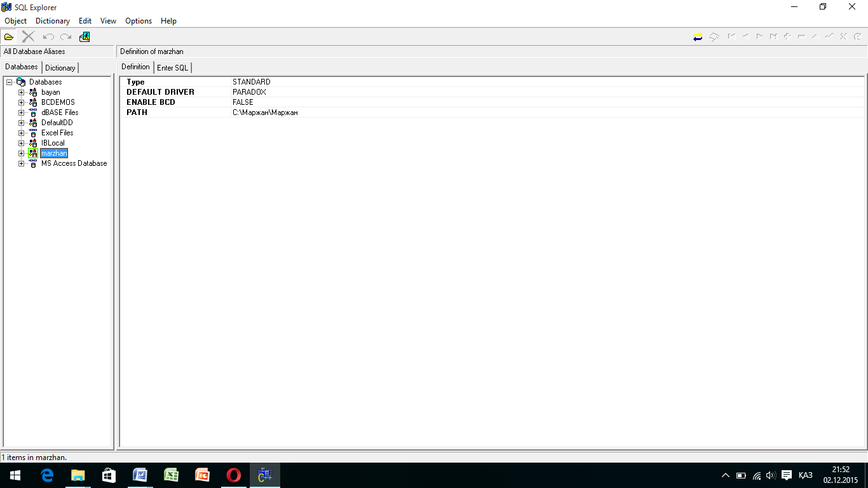Click the Delete X toolbar icon
Image resolution: width=868 pixels, height=488 pixels.
pyautogui.click(x=28, y=37)
